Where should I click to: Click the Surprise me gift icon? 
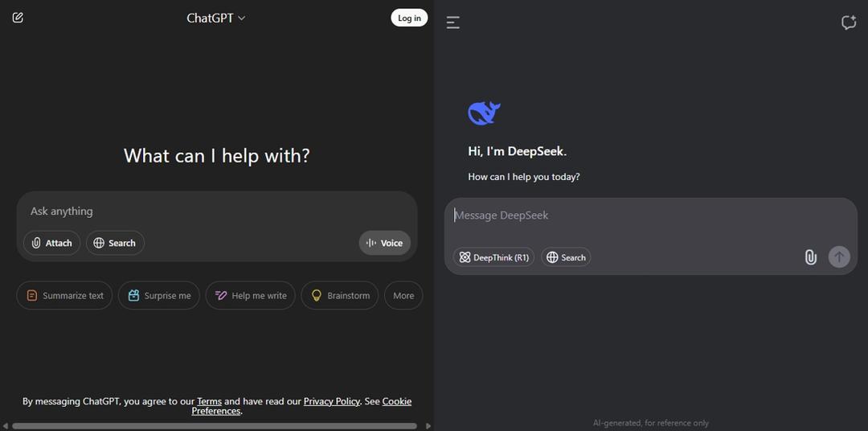click(133, 295)
